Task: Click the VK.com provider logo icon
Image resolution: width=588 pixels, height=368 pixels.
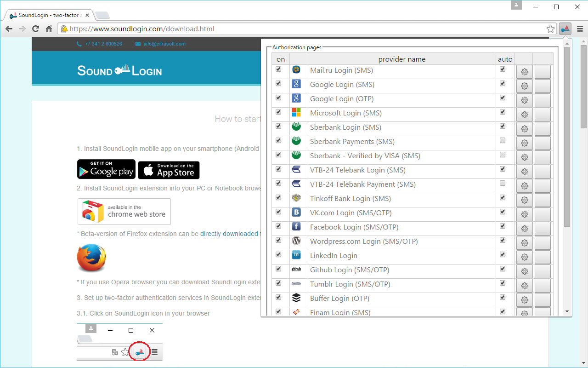Action: (x=296, y=213)
